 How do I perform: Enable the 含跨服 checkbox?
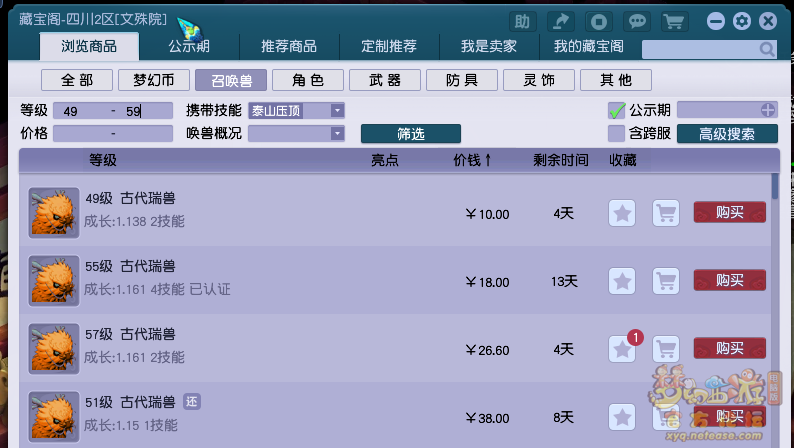(x=617, y=133)
